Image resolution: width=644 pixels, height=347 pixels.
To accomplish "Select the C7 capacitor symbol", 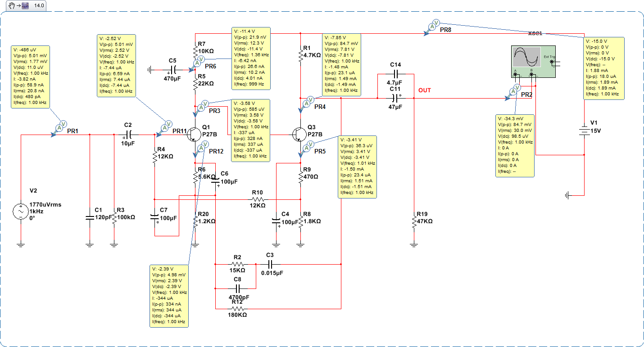I will click(155, 218).
